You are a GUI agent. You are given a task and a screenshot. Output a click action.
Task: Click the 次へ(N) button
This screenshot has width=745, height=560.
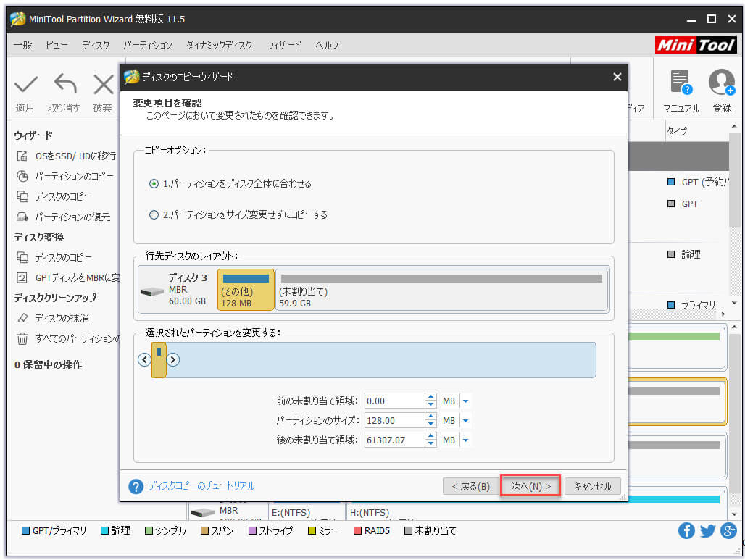click(530, 486)
